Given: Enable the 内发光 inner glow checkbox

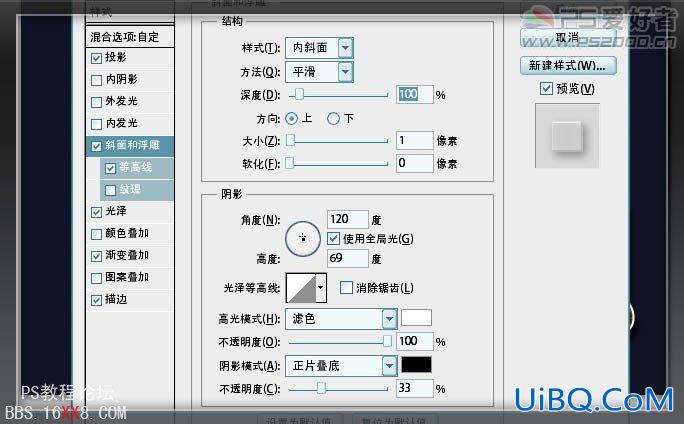Looking at the screenshot, I should 96,124.
